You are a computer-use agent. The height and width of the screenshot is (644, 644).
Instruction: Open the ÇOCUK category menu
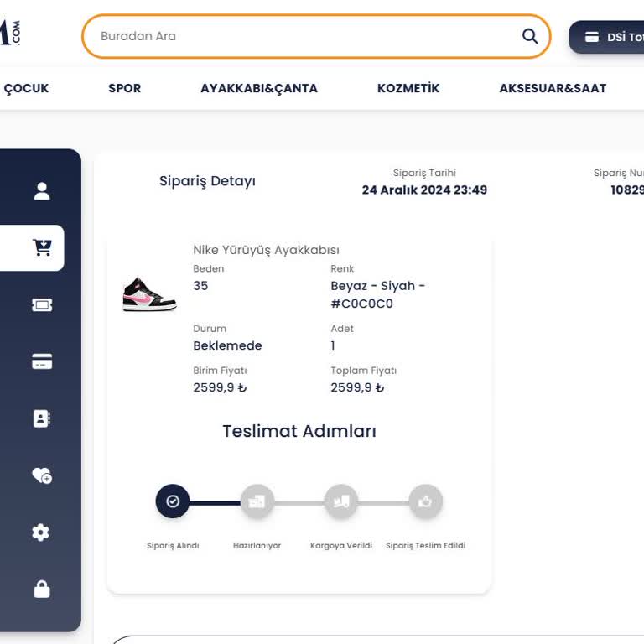(x=26, y=88)
